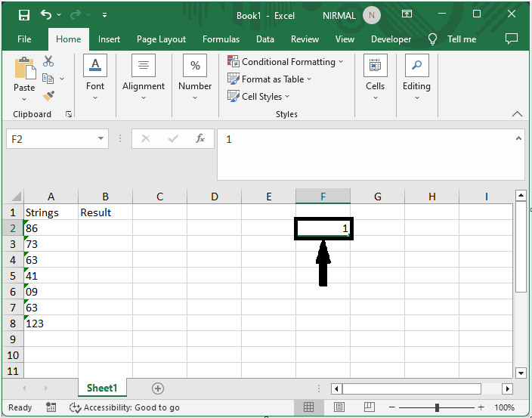Viewport: 532px width, 418px height.
Task: Open Customize Quick Access Toolbar menu
Action: point(104,15)
